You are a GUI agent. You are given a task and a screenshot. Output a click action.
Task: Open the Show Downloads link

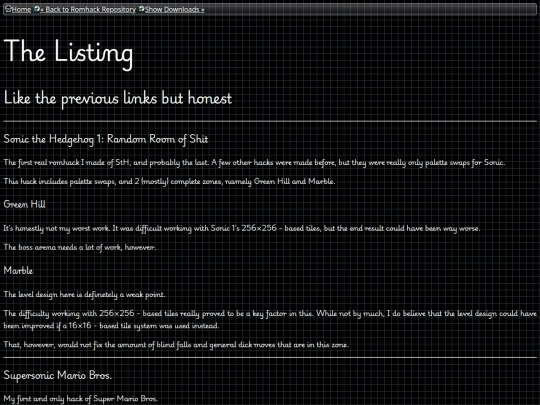tap(174, 9)
